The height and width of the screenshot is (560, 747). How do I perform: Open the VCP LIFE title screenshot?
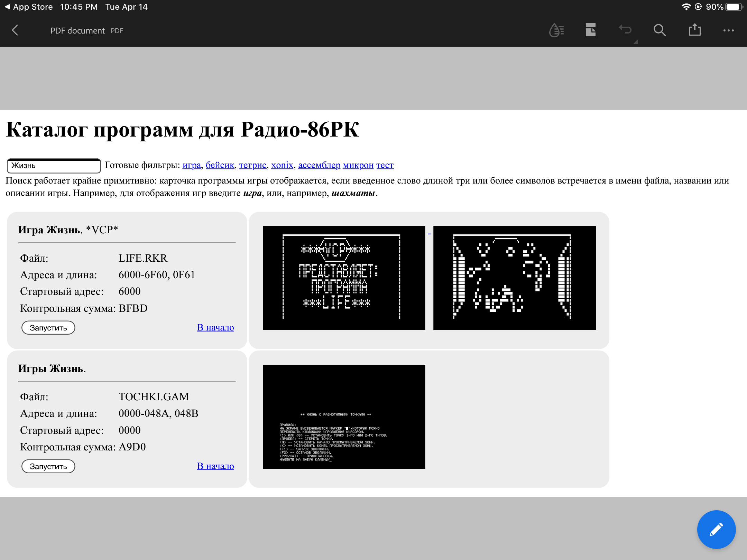(x=344, y=278)
